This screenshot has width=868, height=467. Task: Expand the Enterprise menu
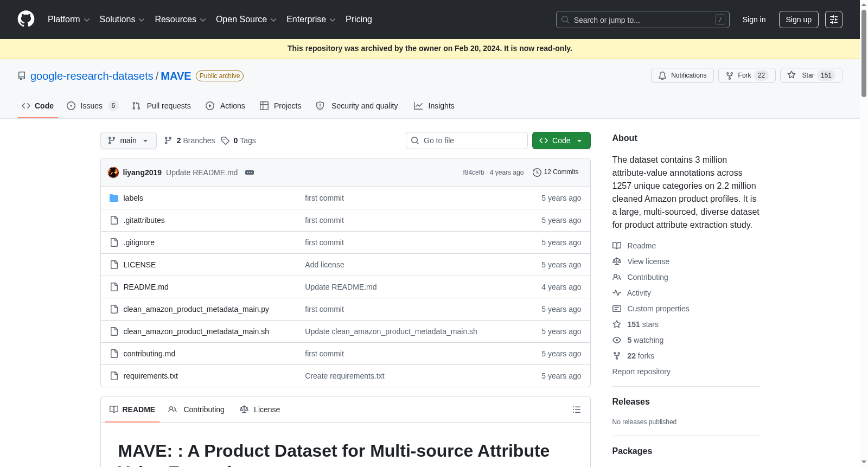click(311, 20)
